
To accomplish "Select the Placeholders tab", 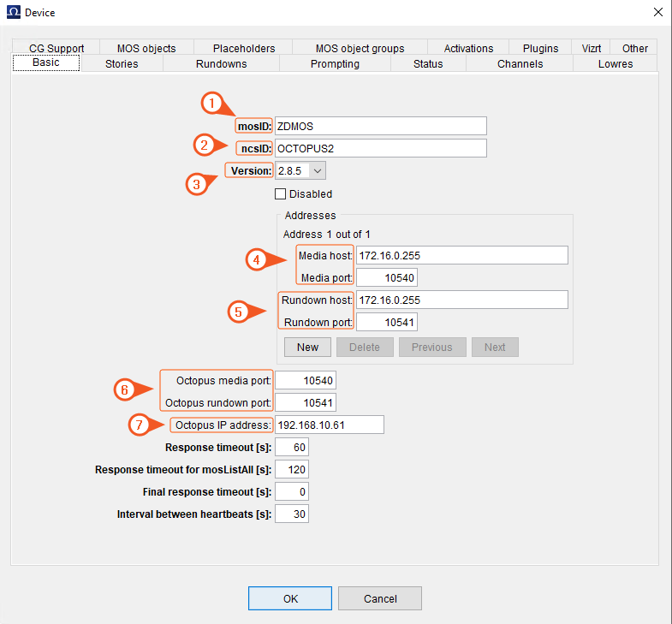I will coord(244,49).
